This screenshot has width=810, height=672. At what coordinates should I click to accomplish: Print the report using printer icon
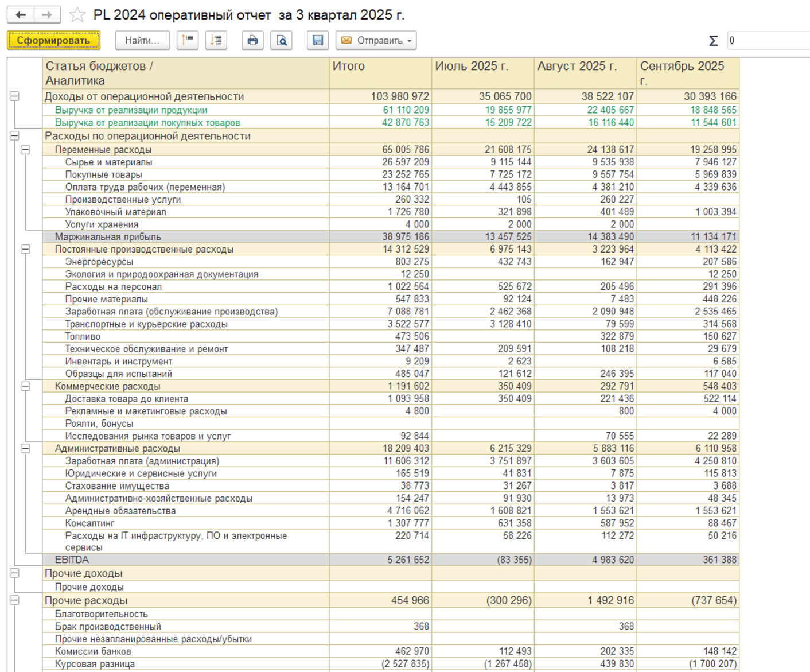pos(252,40)
